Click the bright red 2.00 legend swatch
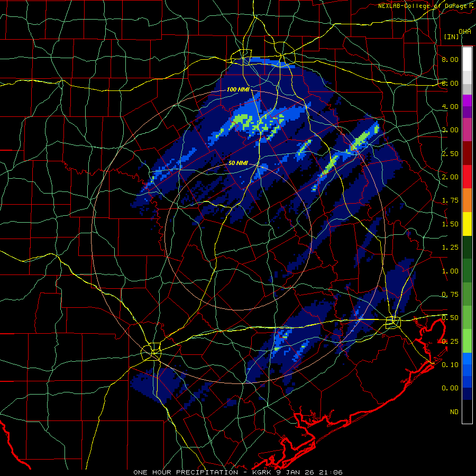The height and width of the screenshot is (476, 476). (467, 177)
